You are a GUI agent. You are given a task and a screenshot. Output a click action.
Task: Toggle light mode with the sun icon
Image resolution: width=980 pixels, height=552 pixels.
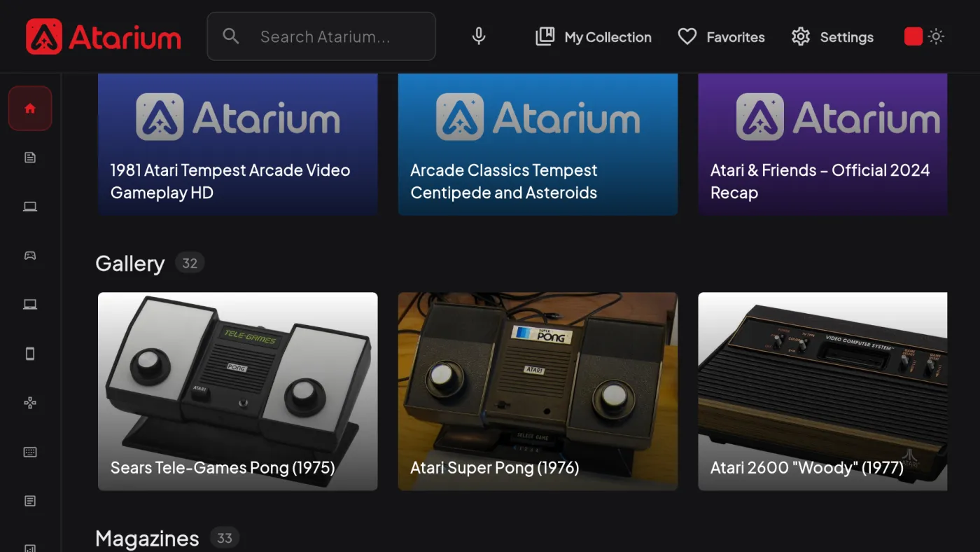(x=937, y=36)
